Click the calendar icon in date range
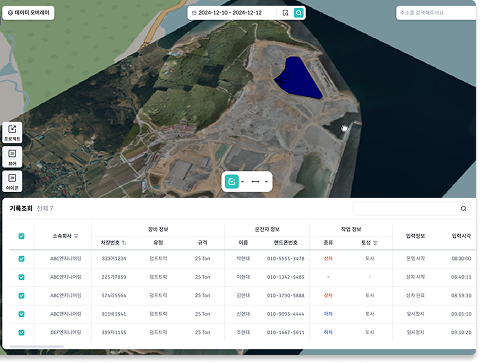 (194, 13)
